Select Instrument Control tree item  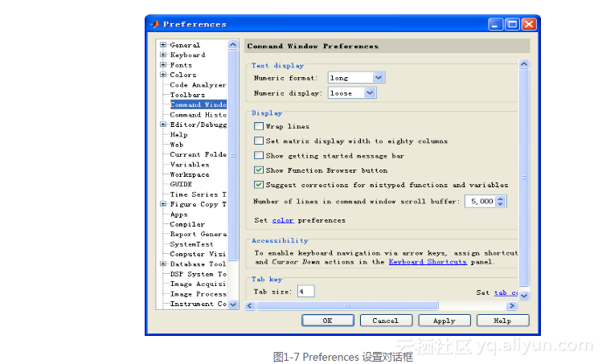(x=198, y=304)
